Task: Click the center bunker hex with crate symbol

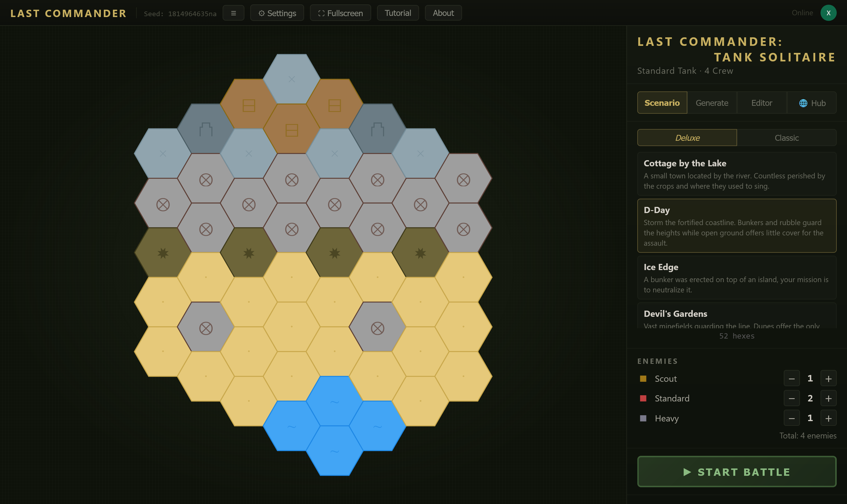Action: [x=292, y=129]
